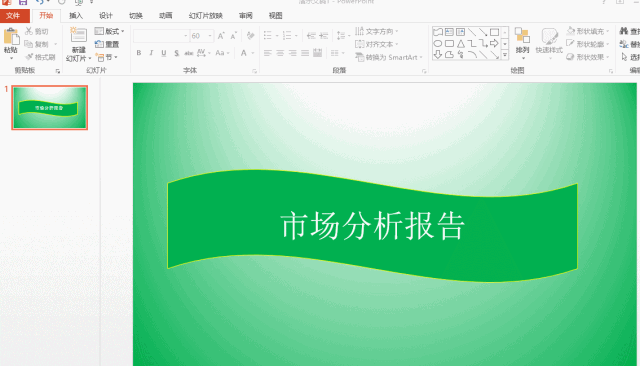Open bullet list options
Screen dimensions: 640x366
(277, 36)
